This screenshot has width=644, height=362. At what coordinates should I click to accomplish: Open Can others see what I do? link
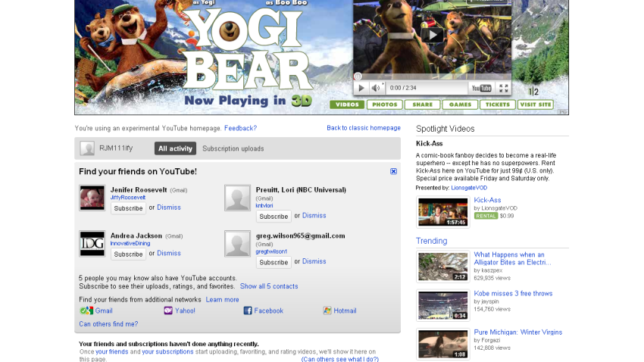340,359
